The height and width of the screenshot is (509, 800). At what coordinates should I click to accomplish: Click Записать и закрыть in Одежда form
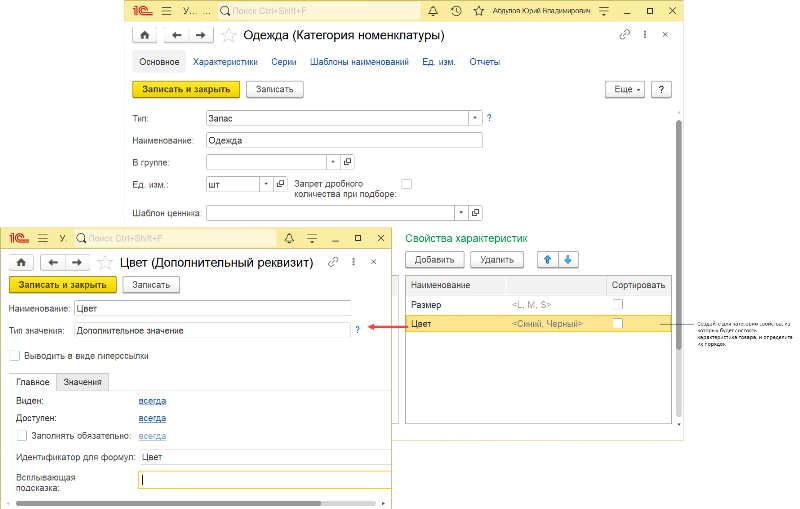click(186, 89)
